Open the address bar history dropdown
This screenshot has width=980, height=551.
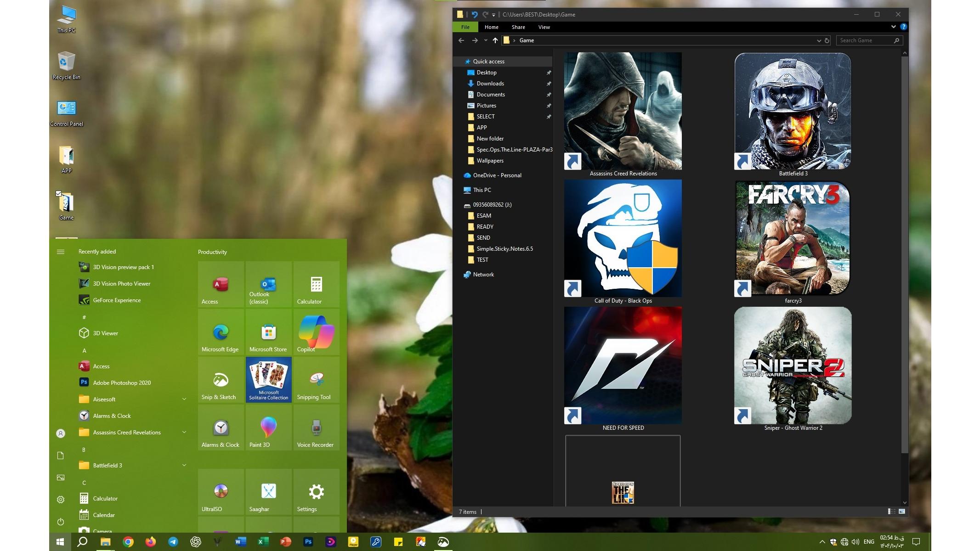pyautogui.click(x=819, y=40)
